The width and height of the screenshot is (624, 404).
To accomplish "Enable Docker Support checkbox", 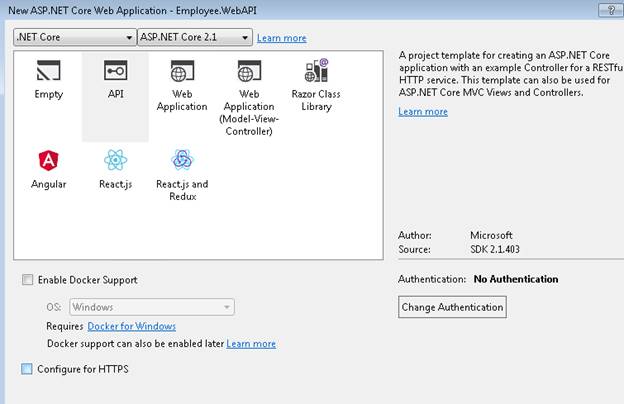I will [x=27, y=279].
